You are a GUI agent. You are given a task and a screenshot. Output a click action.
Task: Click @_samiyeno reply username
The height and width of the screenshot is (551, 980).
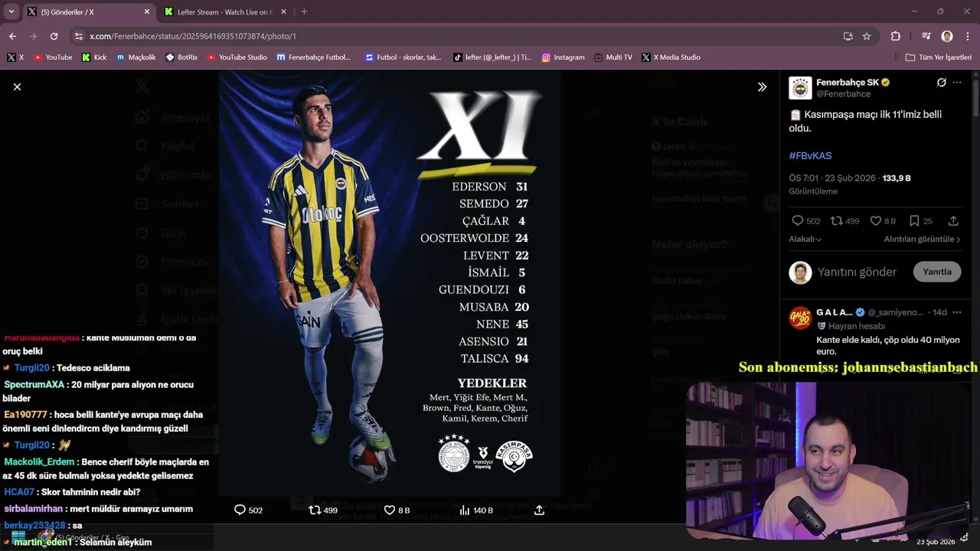click(x=896, y=312)
